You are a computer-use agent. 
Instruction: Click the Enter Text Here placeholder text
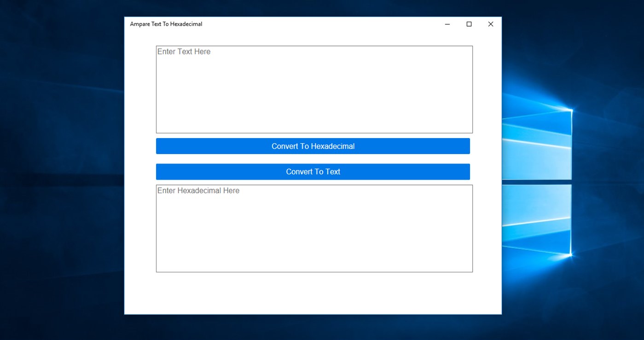click(184, 52)
